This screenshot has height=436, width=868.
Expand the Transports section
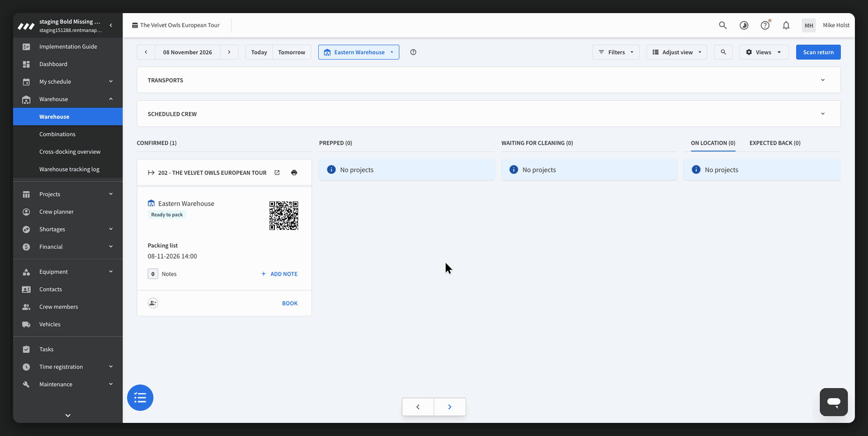point(489,80)
